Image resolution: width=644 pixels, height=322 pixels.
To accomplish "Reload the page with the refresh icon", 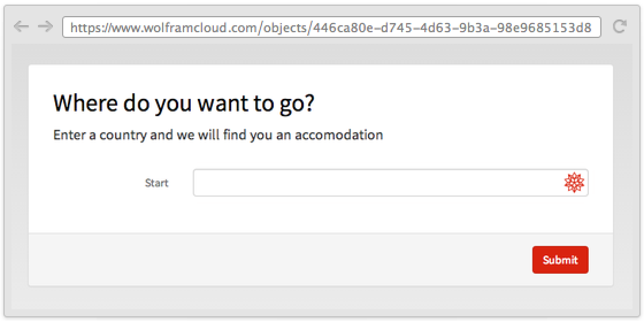I will point(619,26).
